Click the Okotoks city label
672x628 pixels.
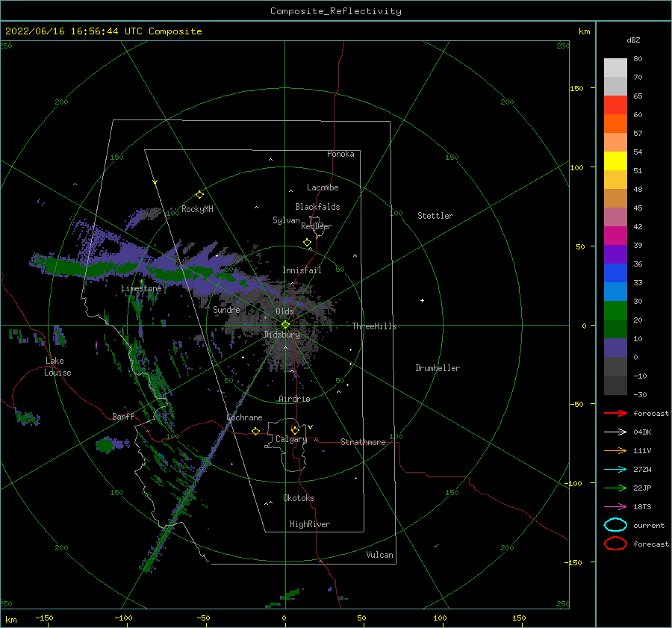tap(299, 498)
